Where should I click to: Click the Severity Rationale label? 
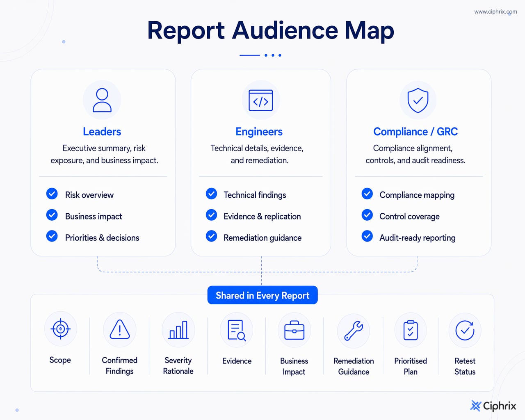178,365
